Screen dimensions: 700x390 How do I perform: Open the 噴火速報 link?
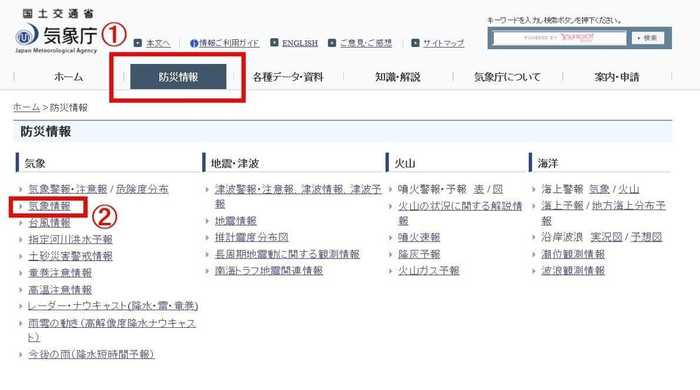[x=419, y=237]
